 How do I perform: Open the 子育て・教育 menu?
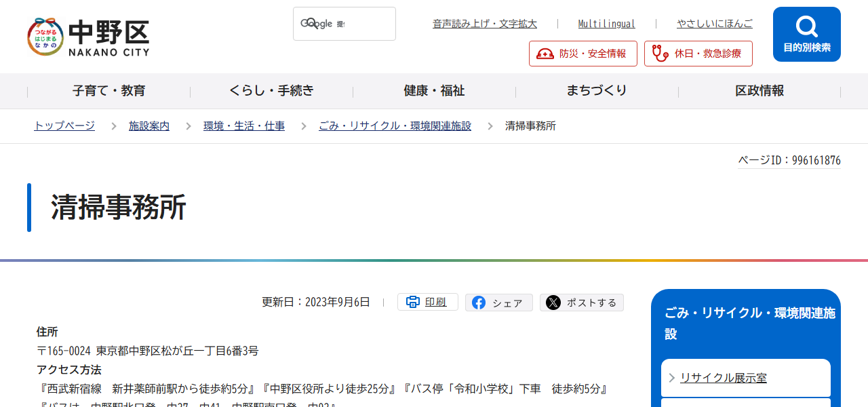click(x=109, y=91)
